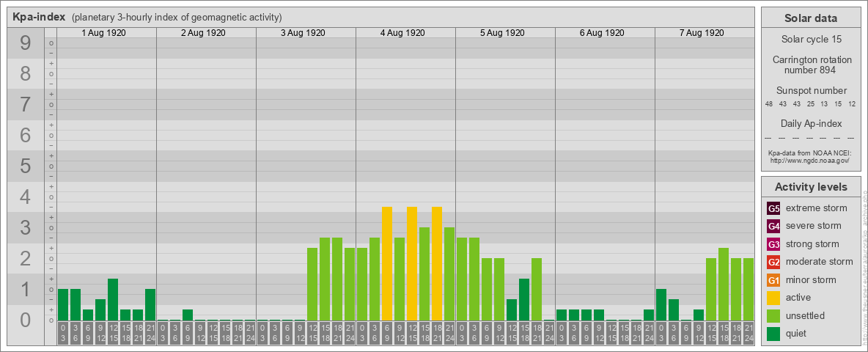Click the G5 extreme storm legend icon

coord(774,208)
